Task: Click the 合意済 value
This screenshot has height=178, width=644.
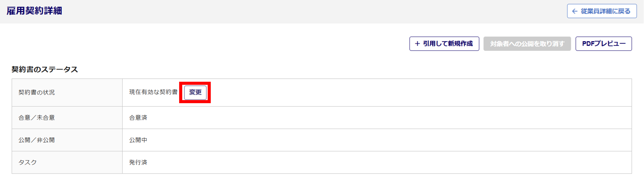Action: tap(138, 117)
